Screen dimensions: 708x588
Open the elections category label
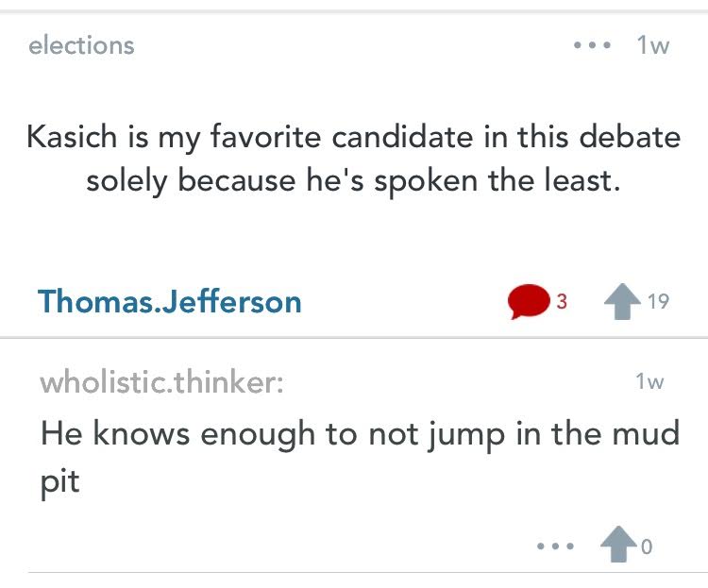point(82,45)
